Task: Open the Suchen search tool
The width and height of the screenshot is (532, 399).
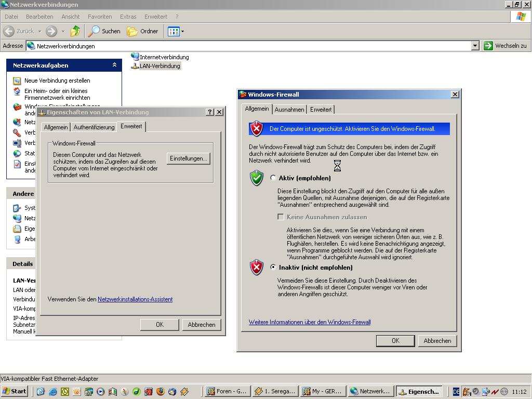Action: click(104, 31)
